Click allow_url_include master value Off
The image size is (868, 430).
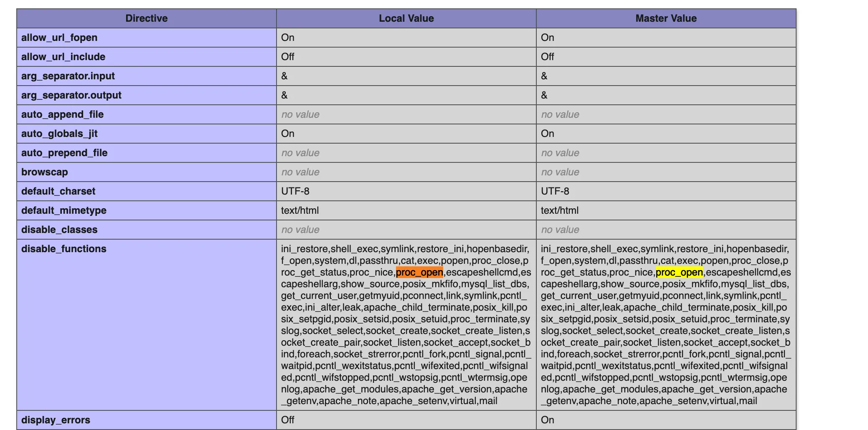coord(548,57)
